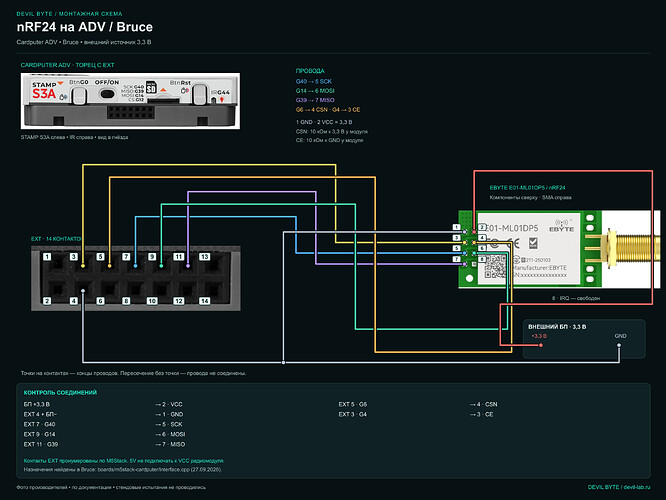Click the BtnRst button on the Cardputer photo

click(x=199, y=94)
